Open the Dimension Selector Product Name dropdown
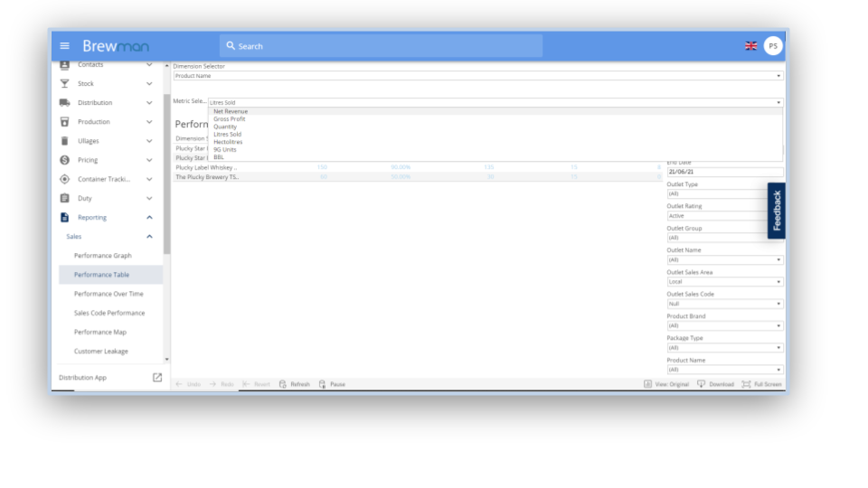Image resolution: width=868 pixels, height=488 pixels. click(478, 76)
